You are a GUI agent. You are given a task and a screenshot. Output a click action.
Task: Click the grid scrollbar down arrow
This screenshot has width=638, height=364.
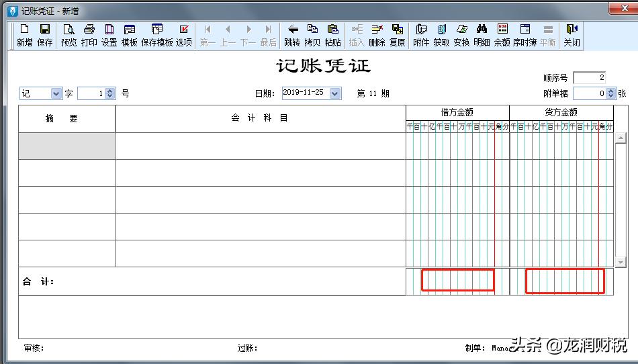pos(621,263)
